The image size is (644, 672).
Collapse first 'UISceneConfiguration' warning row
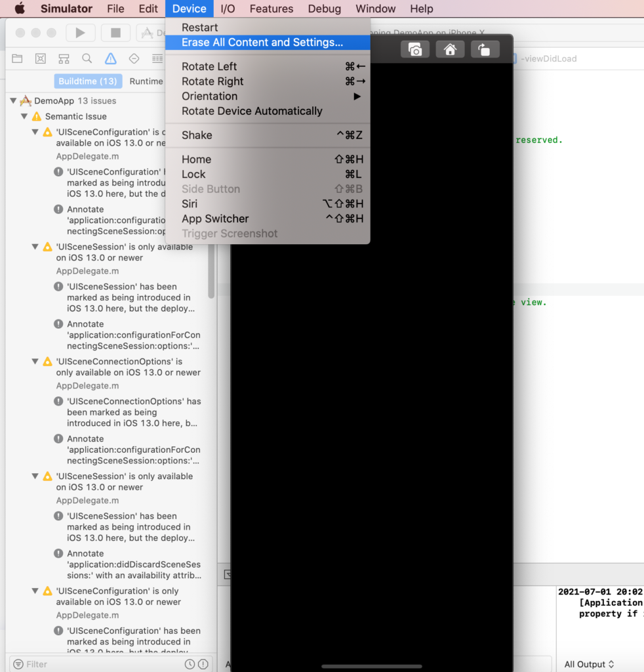(35, 132)
